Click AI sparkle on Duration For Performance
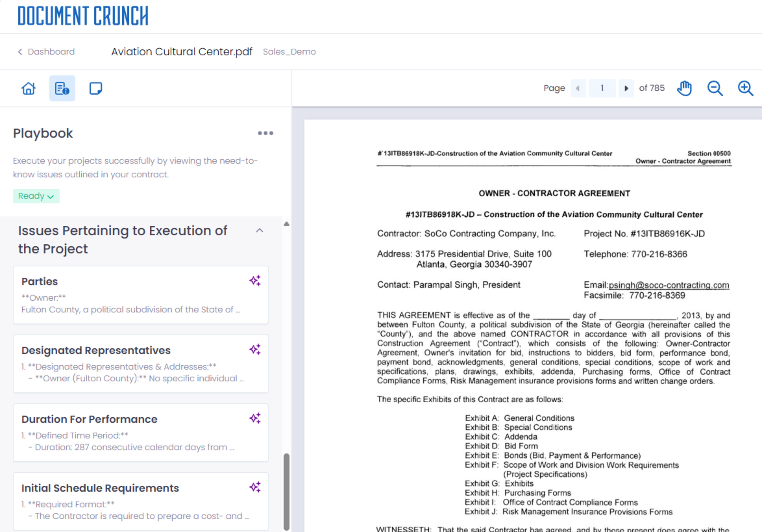The image size is (762, 532). pos(255,418)
